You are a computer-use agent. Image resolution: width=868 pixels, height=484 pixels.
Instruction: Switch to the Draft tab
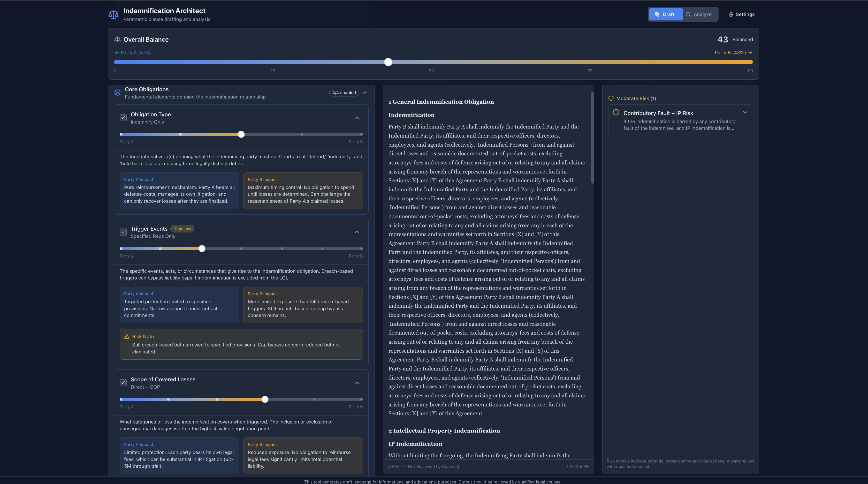click(x=666, y=14)
